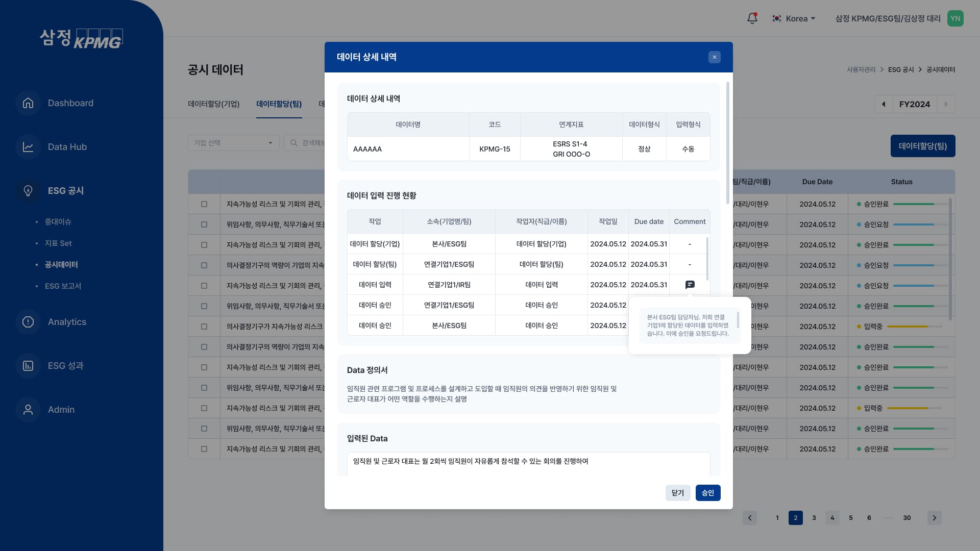This screenshot has width=980, height=551.
Task: Click the ESG 성과 bar chart icon
Action: (28, 366)
